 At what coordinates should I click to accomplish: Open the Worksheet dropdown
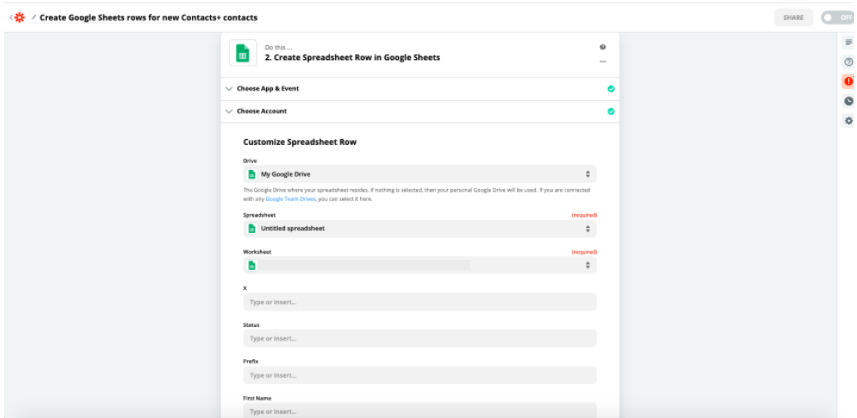pyautogui.click(x=420, y=265)
